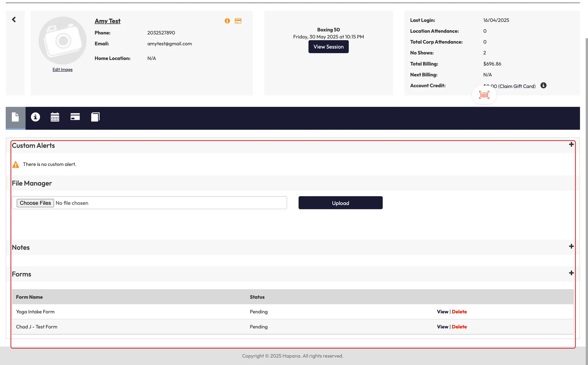The image size is (588, 365).
Task: Click the orange credit card icon
Action: (238, 21)
